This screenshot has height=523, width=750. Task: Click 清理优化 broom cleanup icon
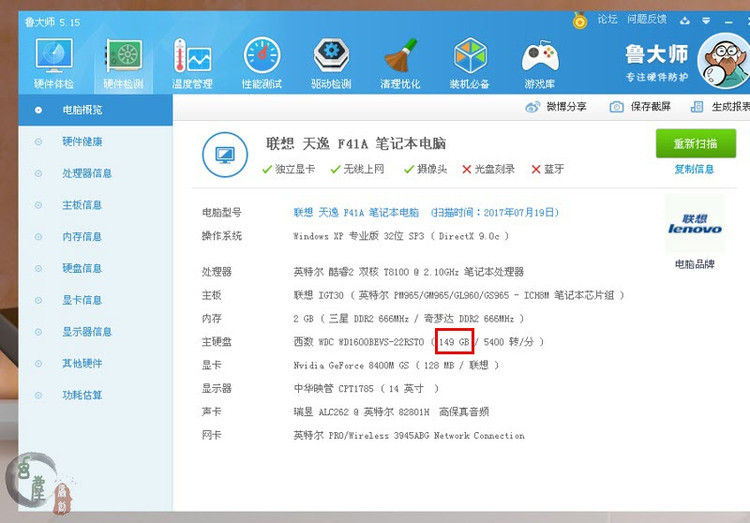[x=400, y=64]
